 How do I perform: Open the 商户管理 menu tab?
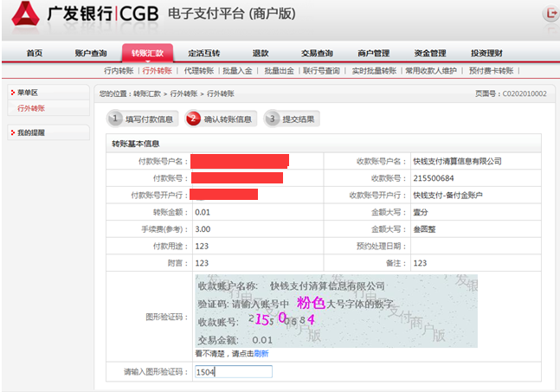(x=374, y=54)
